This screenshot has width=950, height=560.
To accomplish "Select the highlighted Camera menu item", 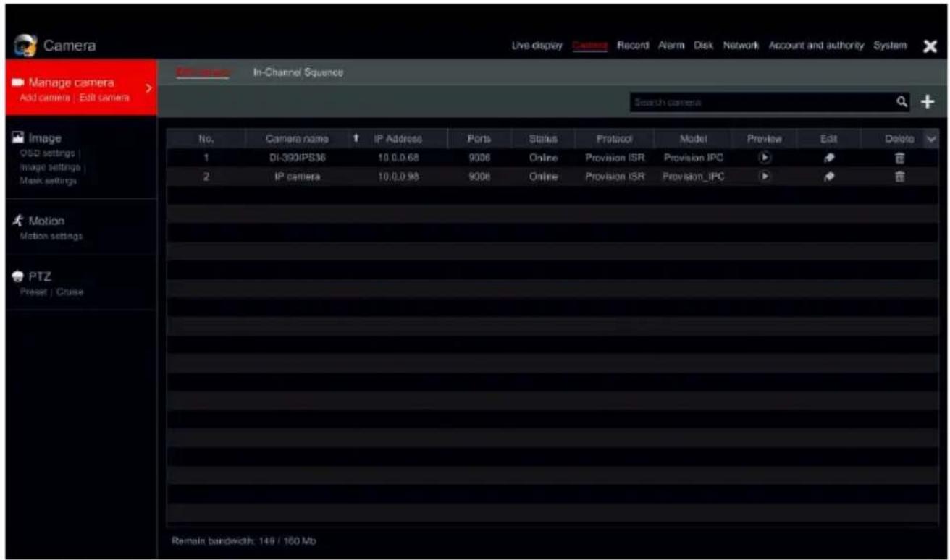I will [x=589, y=46].
